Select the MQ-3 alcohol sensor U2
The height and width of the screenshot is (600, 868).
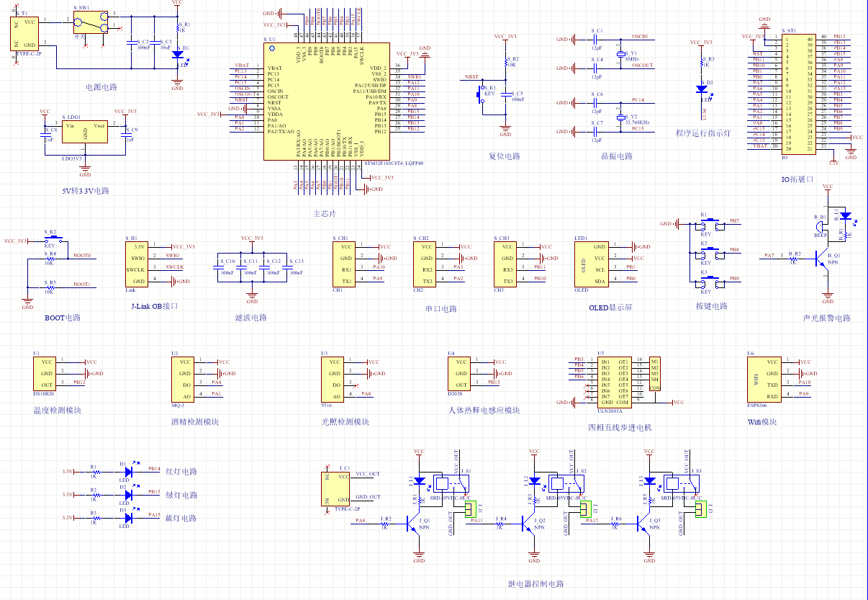pos(184,380)
